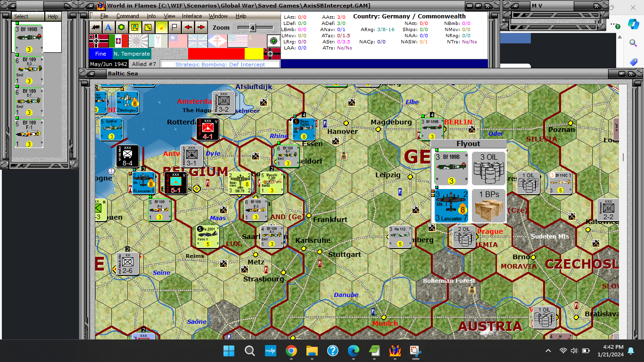
Task: Click the Beaufighter unit near Essen
Action: coord(304,129)
